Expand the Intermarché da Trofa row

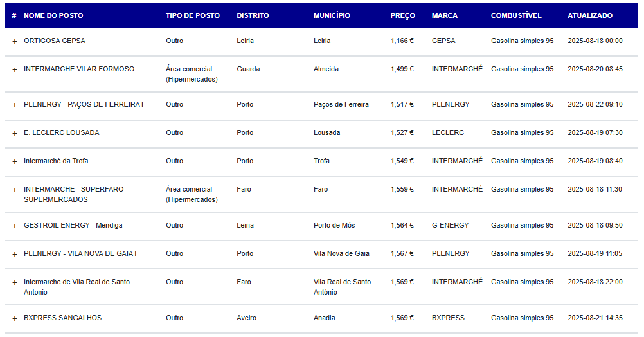coord(15,162)
